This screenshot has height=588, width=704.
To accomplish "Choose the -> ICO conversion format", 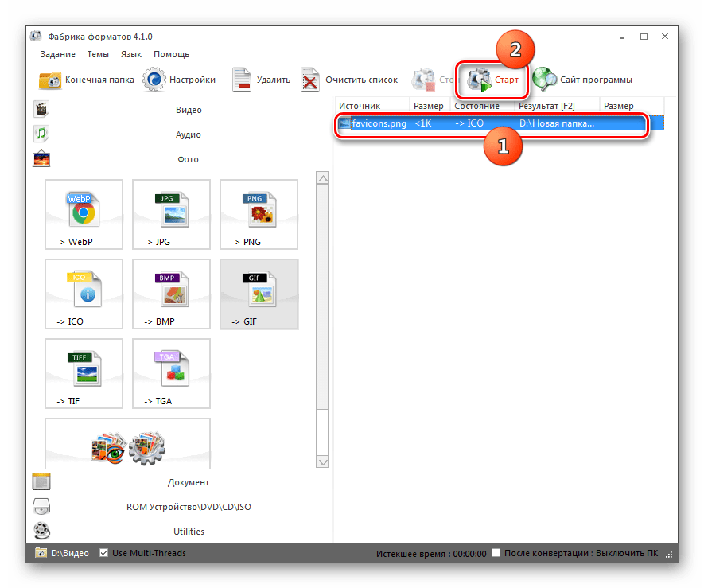I will [x=84, y=294].
